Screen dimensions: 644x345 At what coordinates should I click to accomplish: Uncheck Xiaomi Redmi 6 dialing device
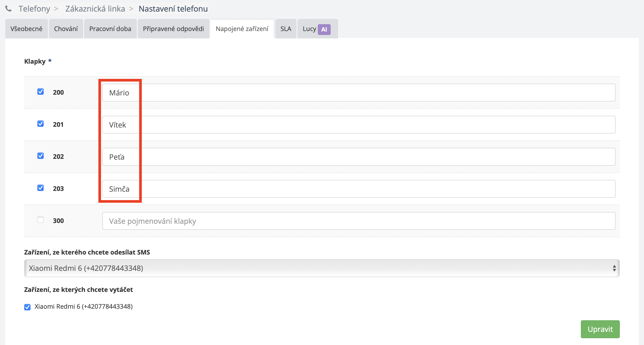pos(27,307)
